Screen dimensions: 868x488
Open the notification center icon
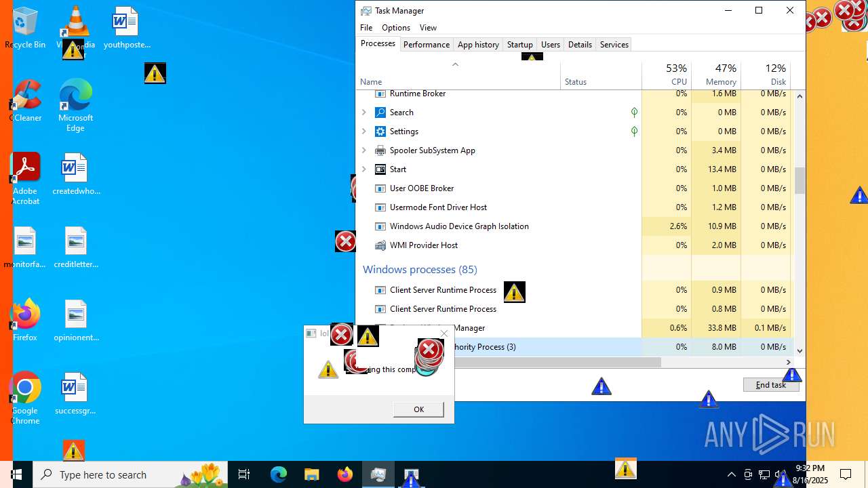(846, 474)
